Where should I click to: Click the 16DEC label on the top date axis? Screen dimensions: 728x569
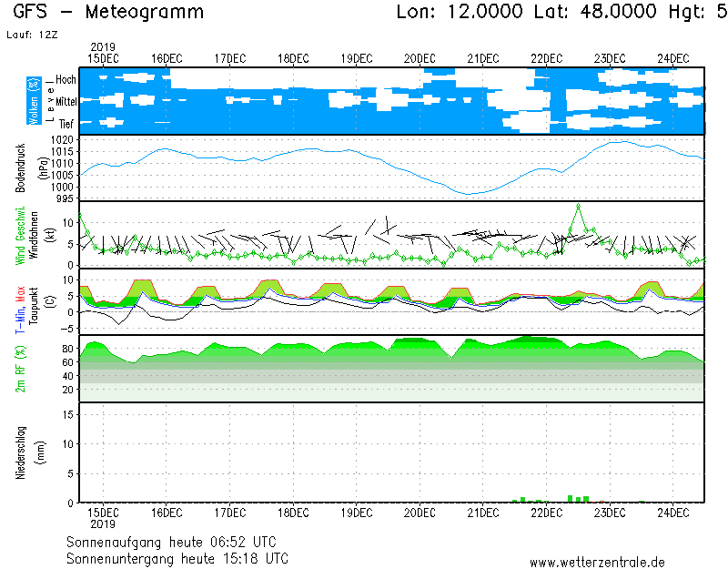[x=167, y=59]
